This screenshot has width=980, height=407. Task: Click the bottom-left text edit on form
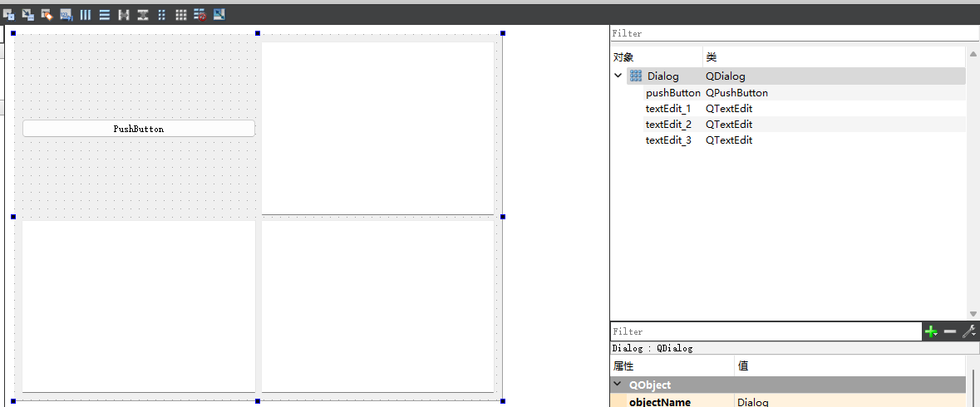tap(139, 306)
